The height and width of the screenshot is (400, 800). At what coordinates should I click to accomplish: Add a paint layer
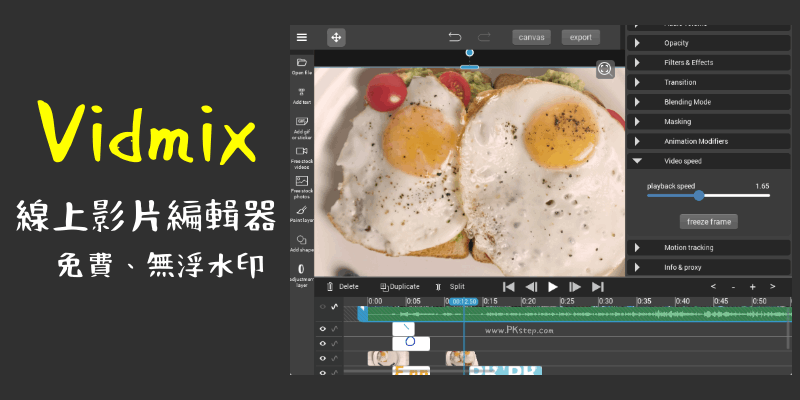click(302, 214)
